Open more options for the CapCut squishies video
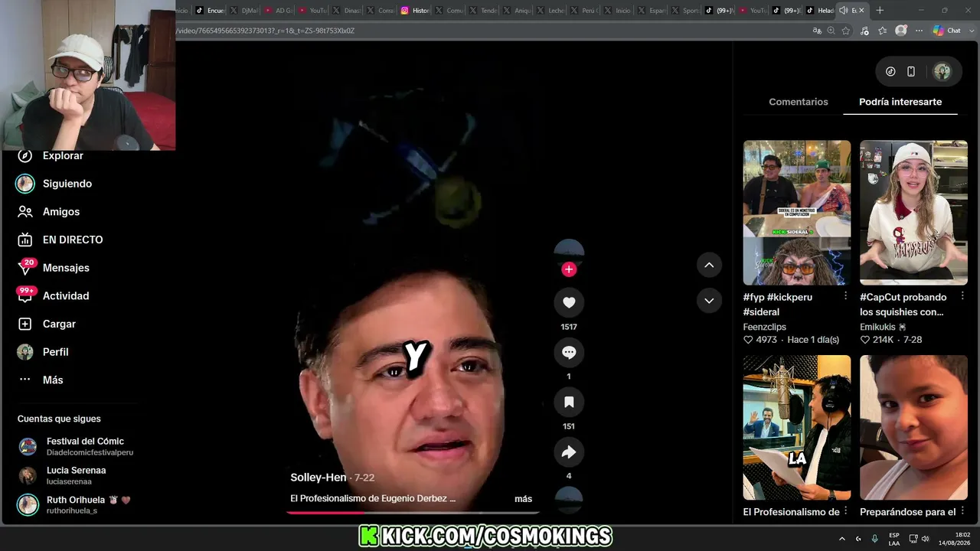Screen dimensions: 980x551 coord(962,296)
